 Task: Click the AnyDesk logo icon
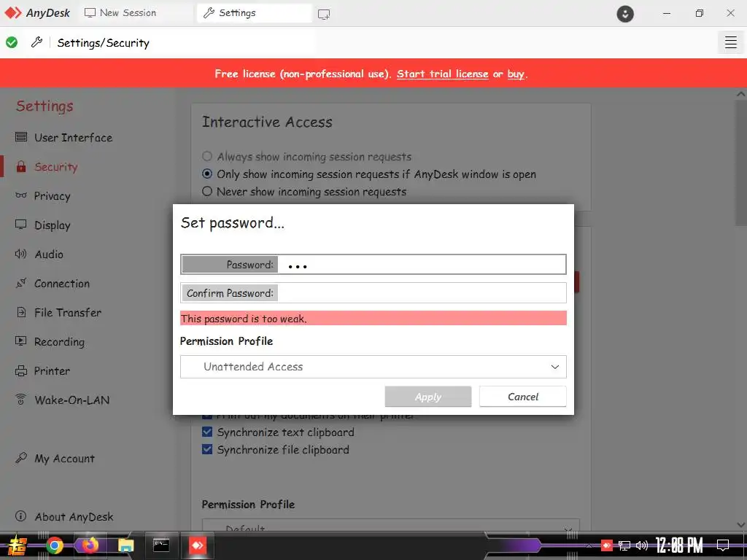[13, 13]
